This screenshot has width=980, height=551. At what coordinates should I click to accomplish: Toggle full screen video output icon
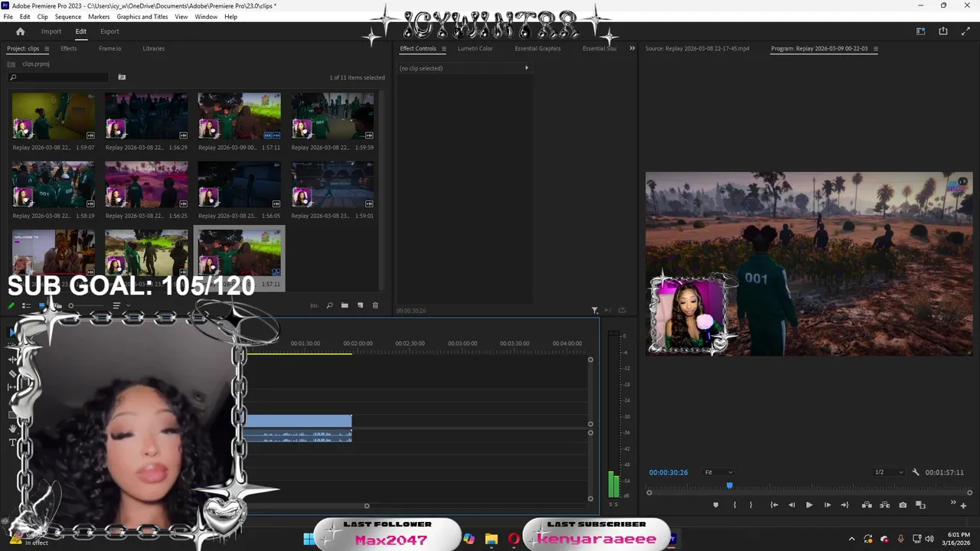click(965, 31)
